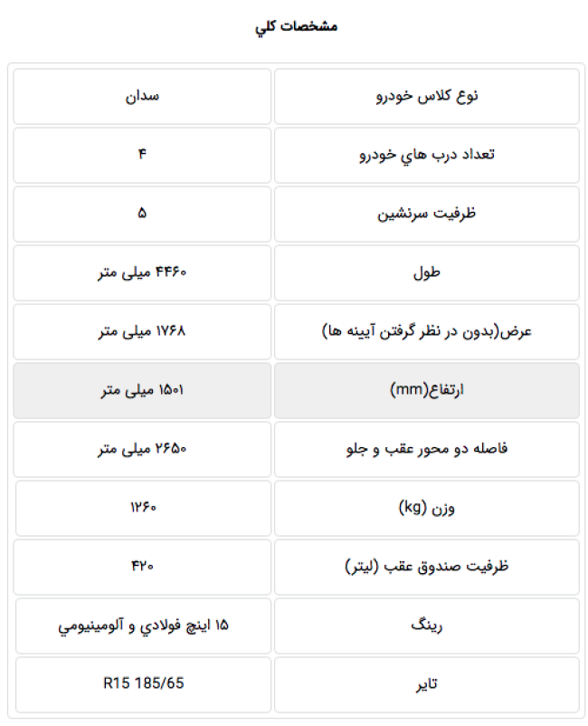Click the highlighted ارتفاع(mm) label cell
588x726 pixels.
tap(426, 390)
